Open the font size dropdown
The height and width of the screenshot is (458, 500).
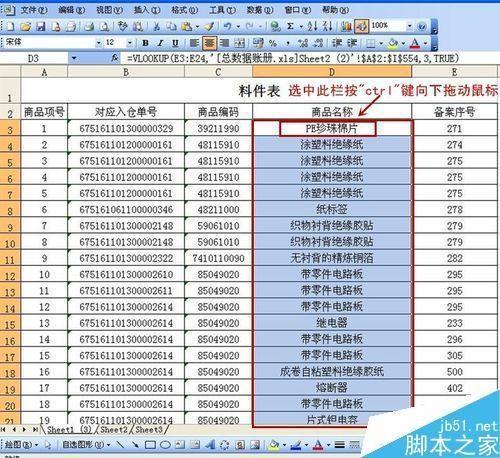(130, 43)
